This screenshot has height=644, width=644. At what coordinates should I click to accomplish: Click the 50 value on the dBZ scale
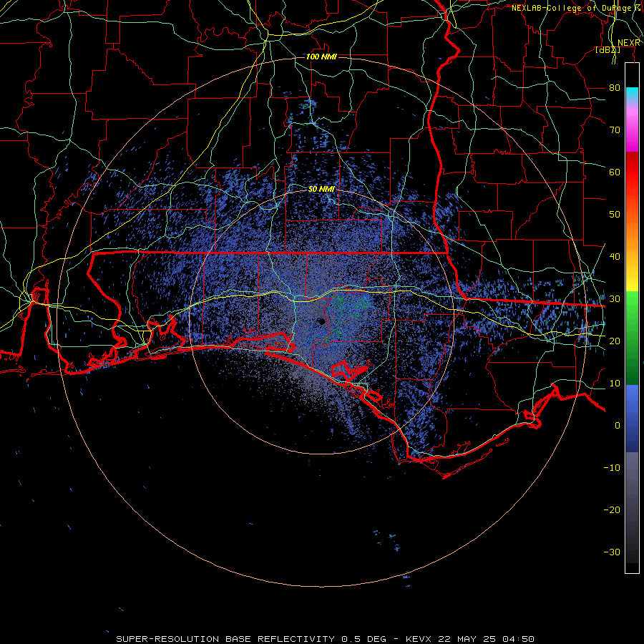(x=615, y=215)
